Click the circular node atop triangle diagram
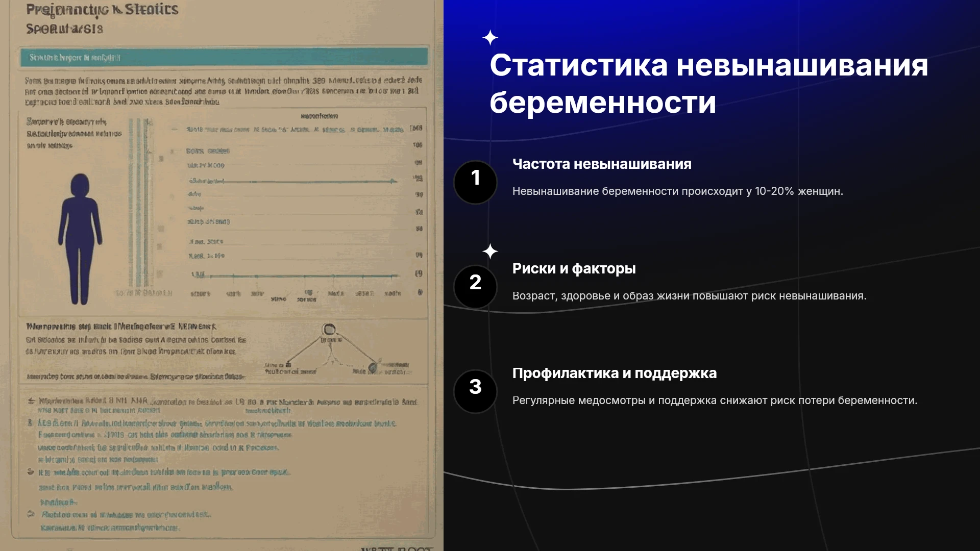This screenshot has height=551, width=980. tap(329, 329)
